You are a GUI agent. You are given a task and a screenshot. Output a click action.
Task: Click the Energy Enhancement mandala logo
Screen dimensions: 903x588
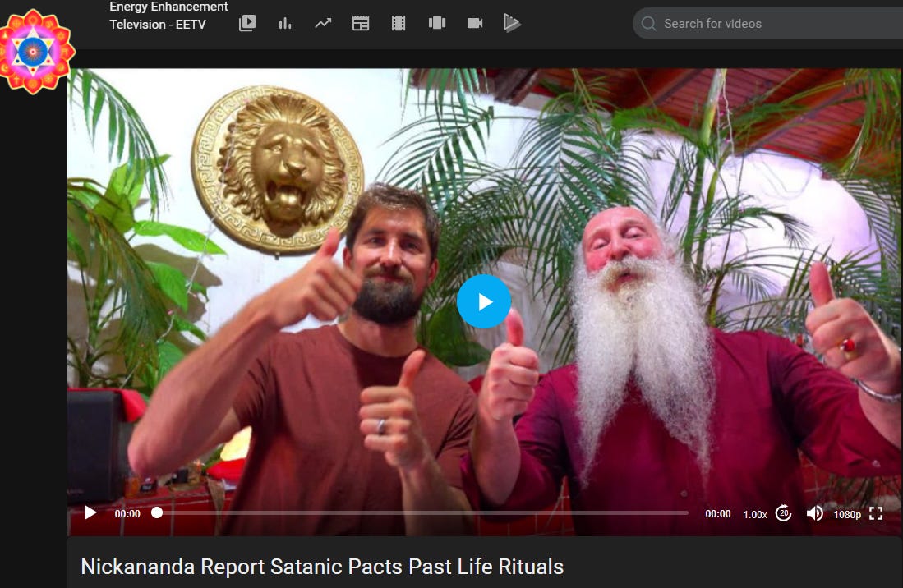(x=35, y=51)
